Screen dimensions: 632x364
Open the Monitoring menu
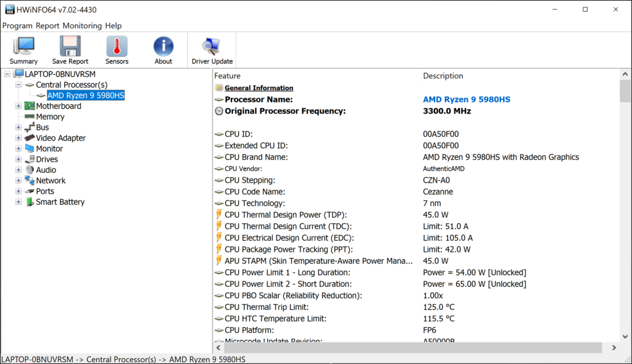(82, 26)
